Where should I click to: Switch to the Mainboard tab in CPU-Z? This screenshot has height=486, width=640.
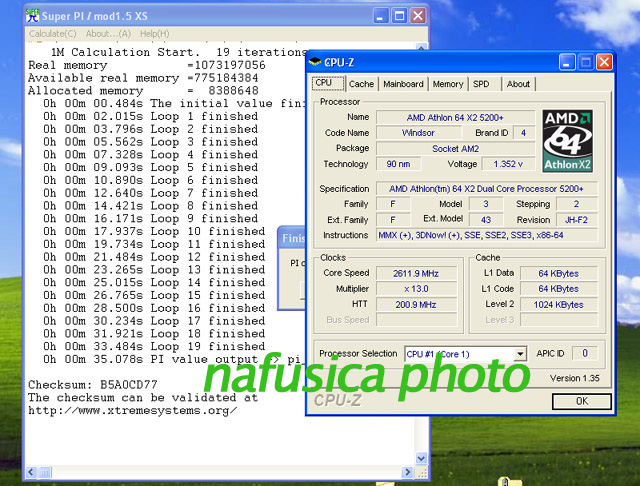(403, 84)
